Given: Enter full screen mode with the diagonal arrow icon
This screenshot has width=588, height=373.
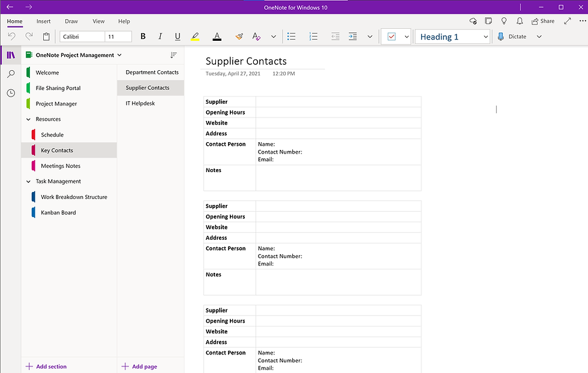Looking at the screenshot, I should coord(568,21).
